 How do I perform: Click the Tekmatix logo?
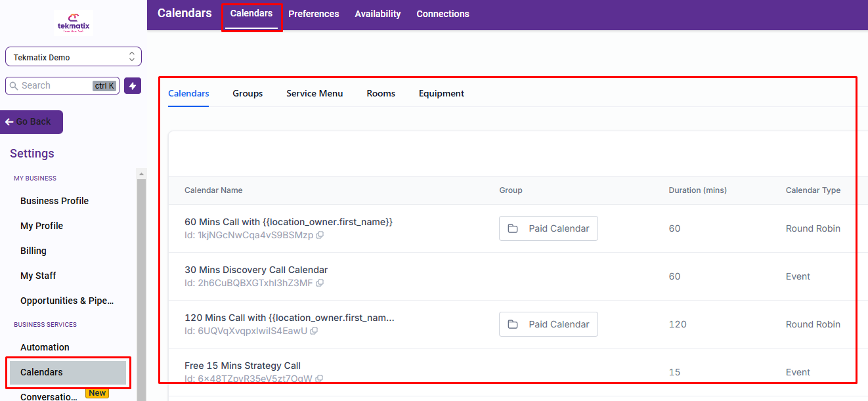pos(74,23)
